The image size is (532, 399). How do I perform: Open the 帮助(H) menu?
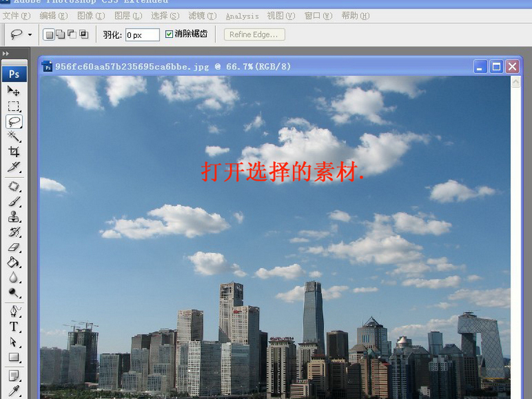coord(355,15)
